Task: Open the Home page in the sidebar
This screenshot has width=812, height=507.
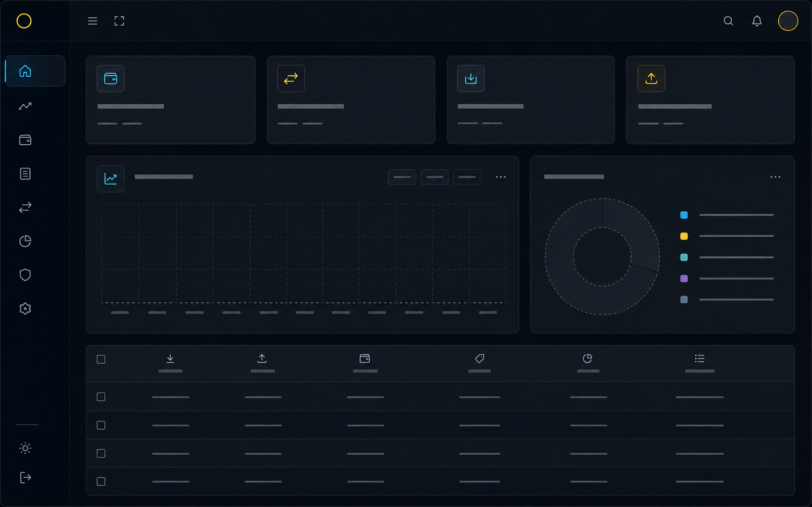Action: 35,71
